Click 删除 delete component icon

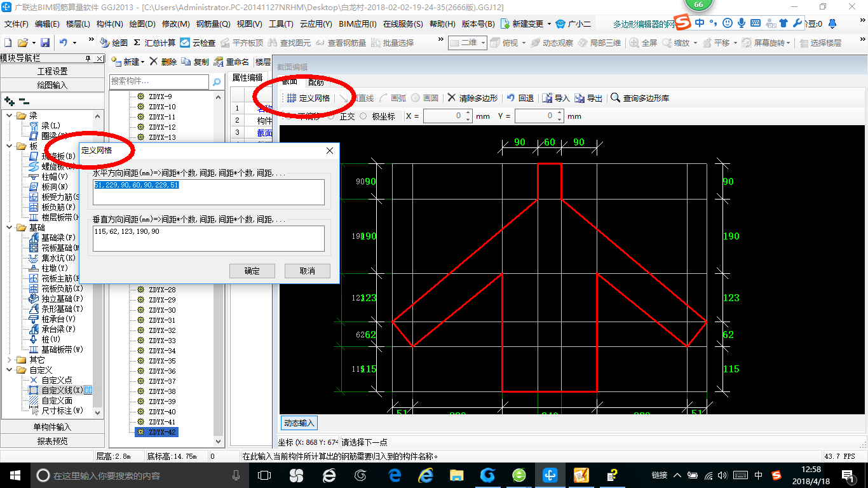tap(163, 62)
